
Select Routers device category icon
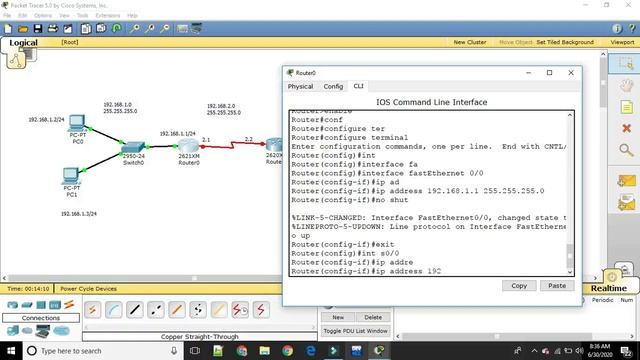click(x=13, y=305)
